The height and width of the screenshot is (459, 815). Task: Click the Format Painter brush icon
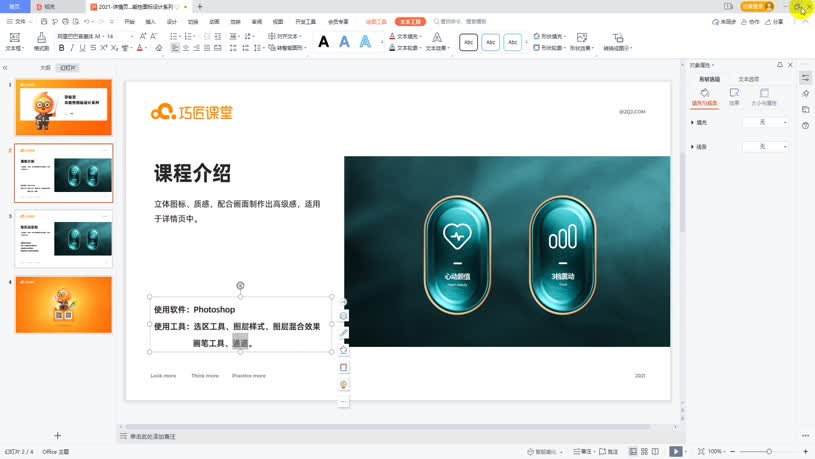[x=41, y=37]
